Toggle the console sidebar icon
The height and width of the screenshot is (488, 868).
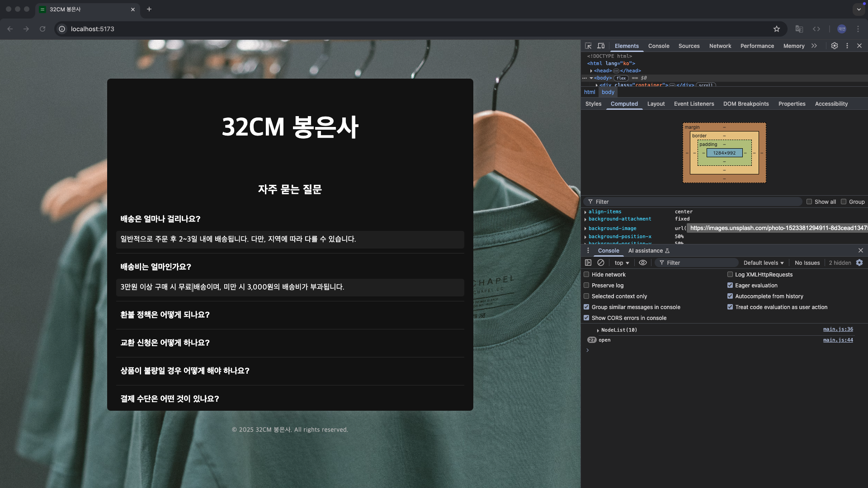(x=588, y=263)
